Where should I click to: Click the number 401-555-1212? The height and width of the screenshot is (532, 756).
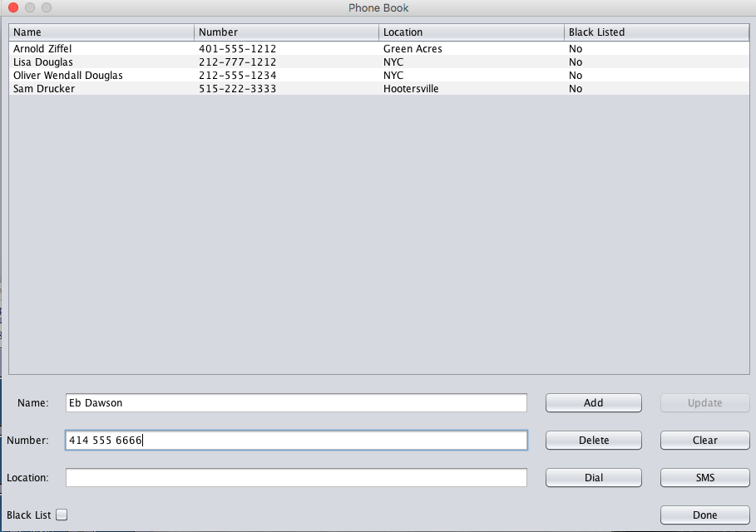[237, 49]
